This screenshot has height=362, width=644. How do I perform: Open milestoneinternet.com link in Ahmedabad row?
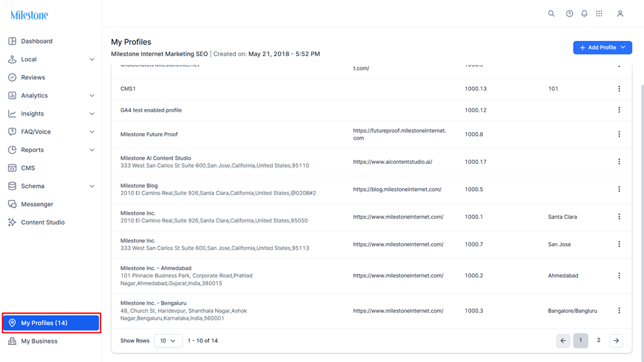(x=398, y=275)
